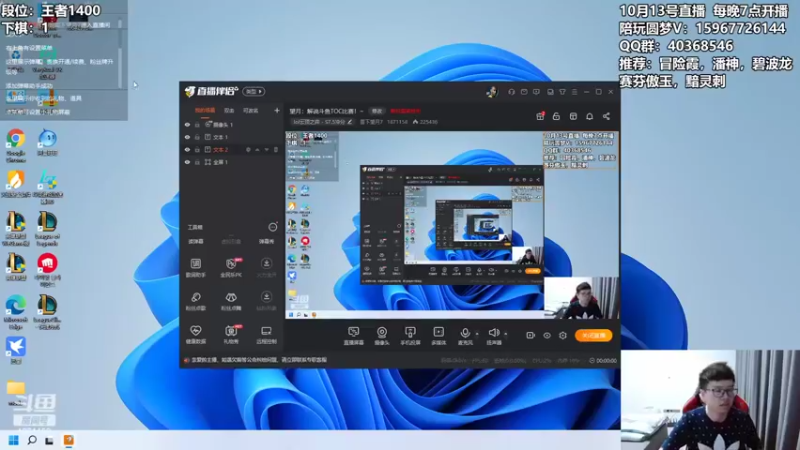Click the share icon above preview

pos(606,116)
